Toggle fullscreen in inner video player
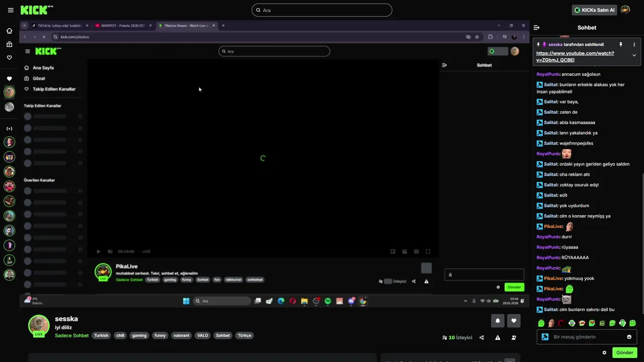 point(428,251)
